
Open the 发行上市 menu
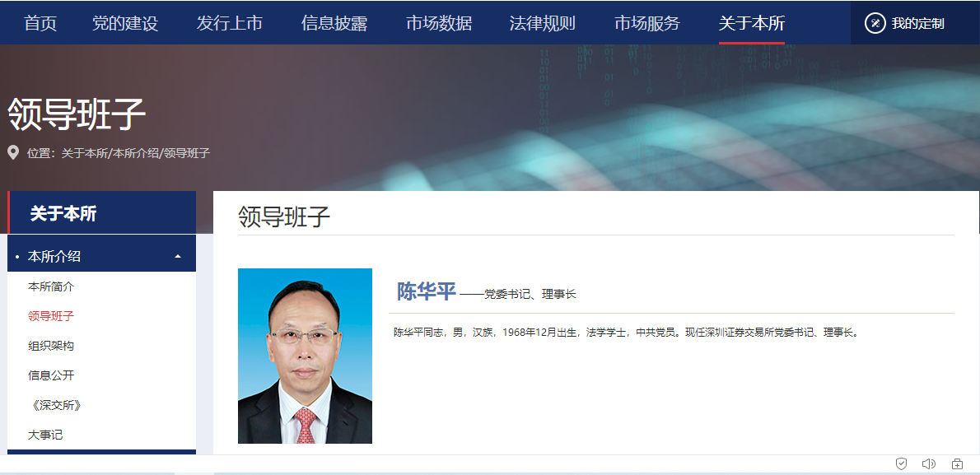click(x=230, y=24)
